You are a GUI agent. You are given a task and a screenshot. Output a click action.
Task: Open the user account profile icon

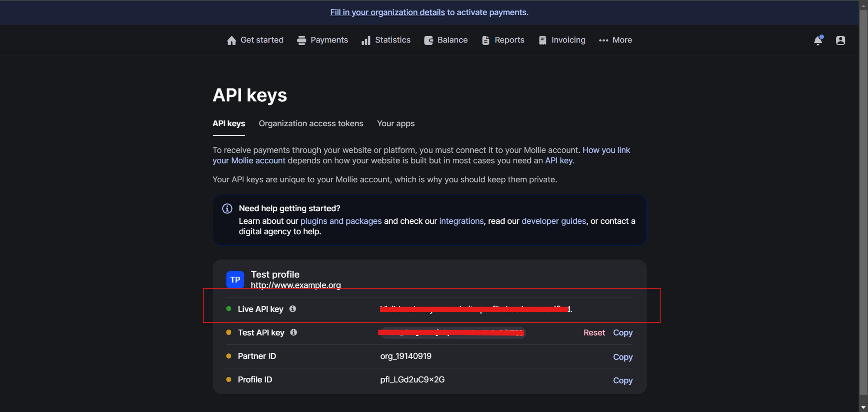point(840,40)
